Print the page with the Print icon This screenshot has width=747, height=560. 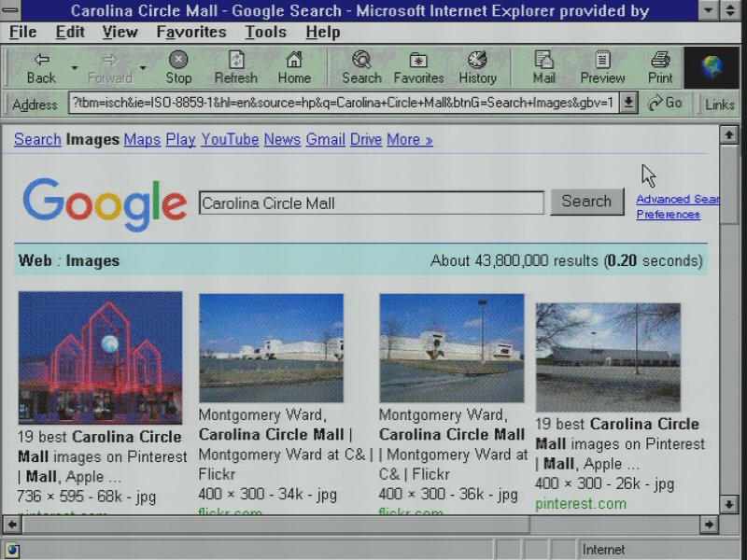click(660, 68)
